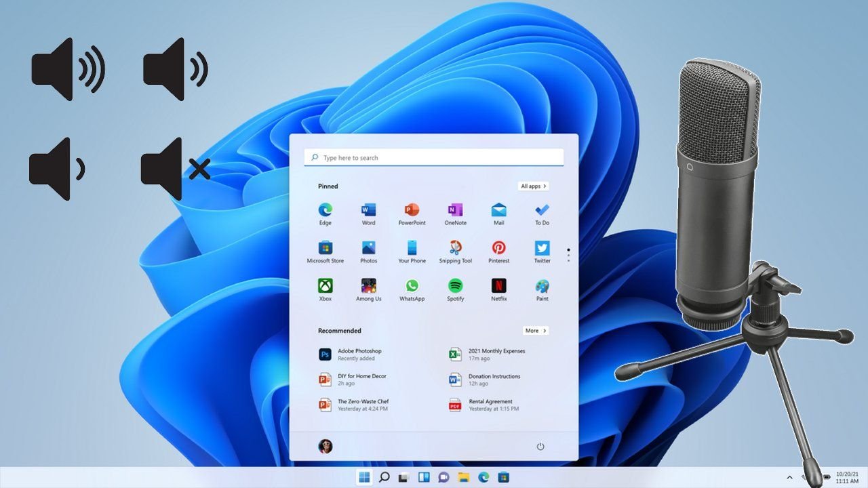Open the 2021 Monthly Expenses spreadsheet
Image resolution: width=868 pixels, height=488 pixels.
pyautogui.click(x=487, y=354)
